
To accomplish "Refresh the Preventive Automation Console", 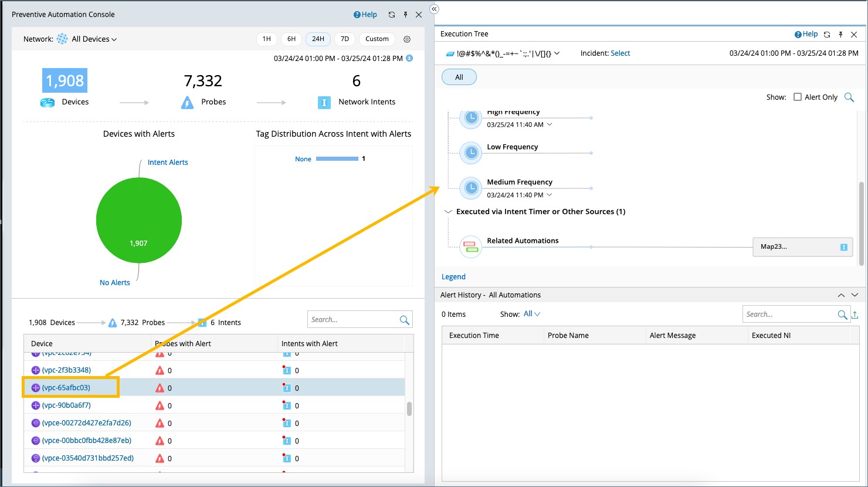I will 391,15.
